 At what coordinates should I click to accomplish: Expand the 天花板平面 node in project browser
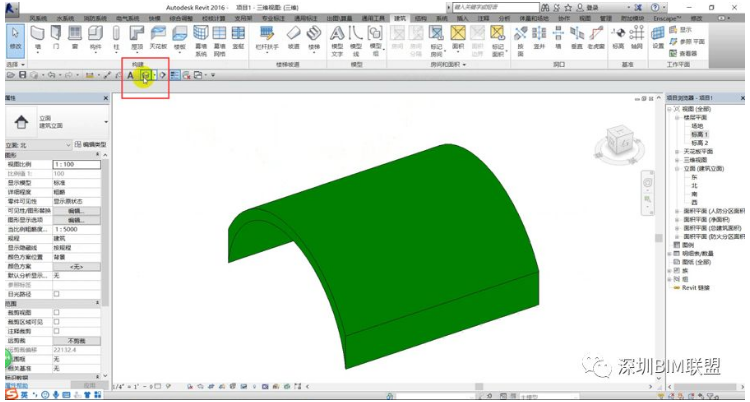click(677, 151)
